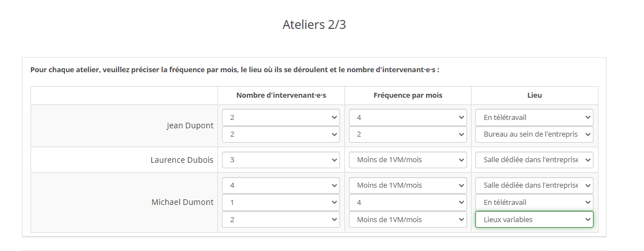Open Michael Dumont's intervenants dropdown showing 1
This screenshot has height=251, width=644.
click(281, 202)
